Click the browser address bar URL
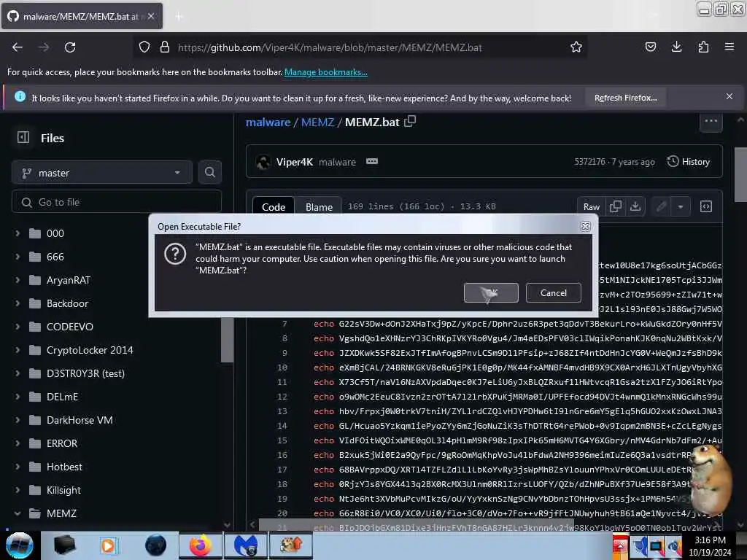 tap(330, 47)
